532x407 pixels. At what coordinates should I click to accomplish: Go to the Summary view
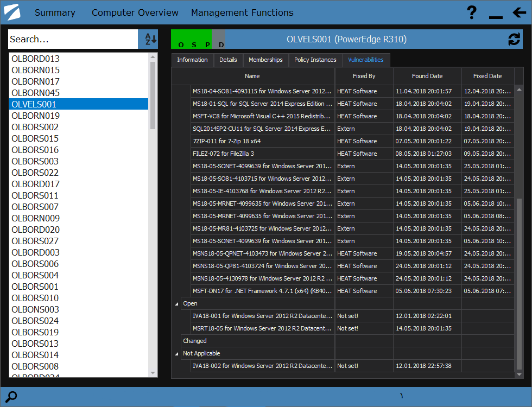55,12
